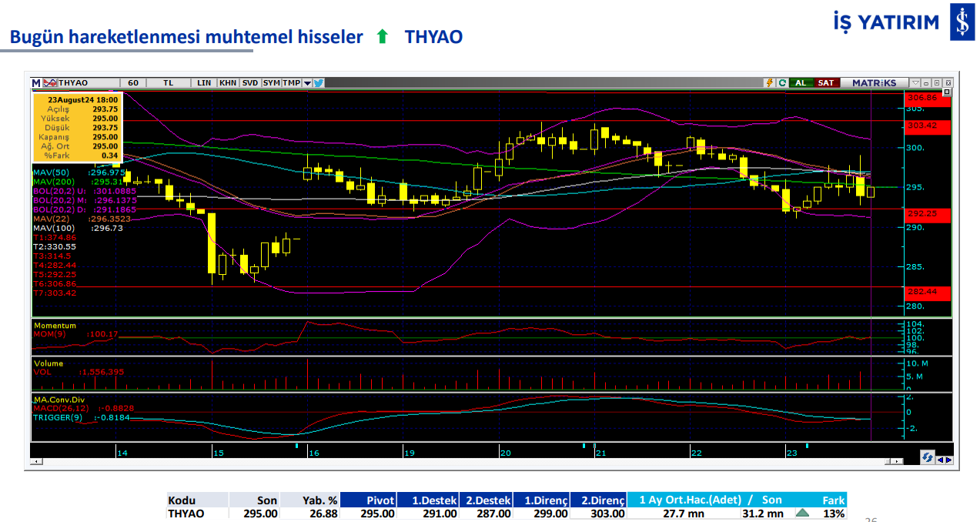Toggle LIN linear scale mode
980x522 pixels.
[204, 82]
